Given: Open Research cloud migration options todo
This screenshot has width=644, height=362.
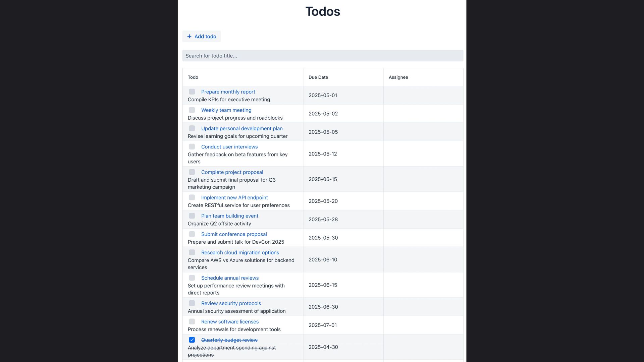Looking at the screenshot, I should point(240,252).
